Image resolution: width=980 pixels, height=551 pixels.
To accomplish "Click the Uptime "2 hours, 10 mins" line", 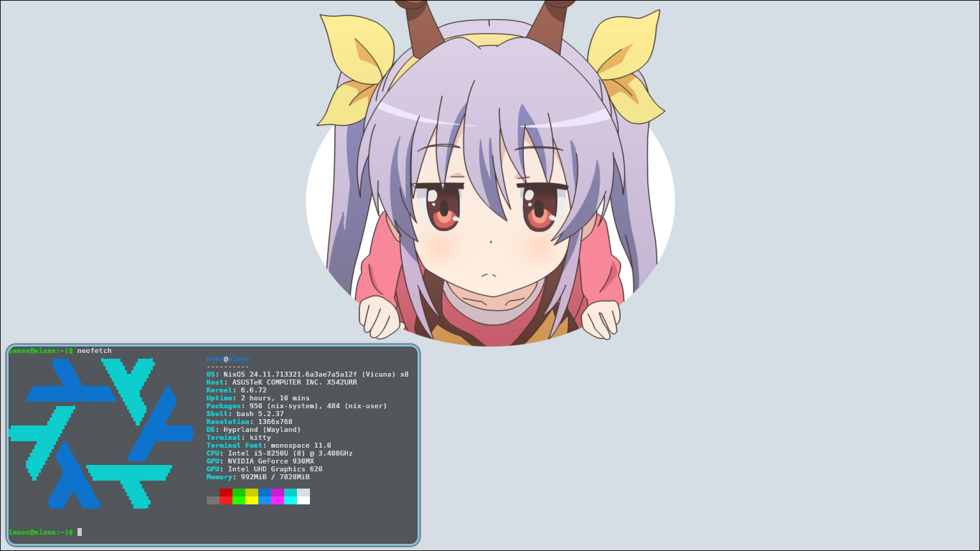I will (x=258, y=398).
